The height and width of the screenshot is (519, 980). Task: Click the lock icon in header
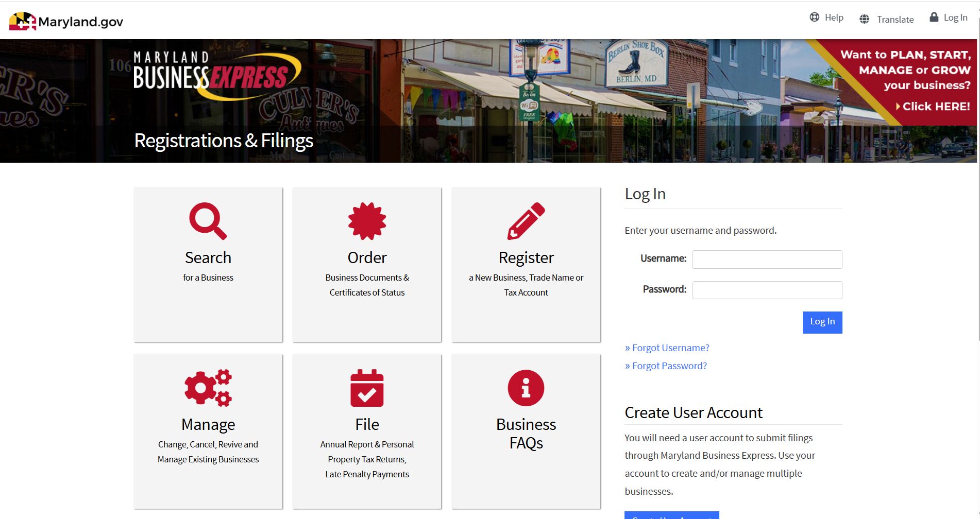pos(934,18)
